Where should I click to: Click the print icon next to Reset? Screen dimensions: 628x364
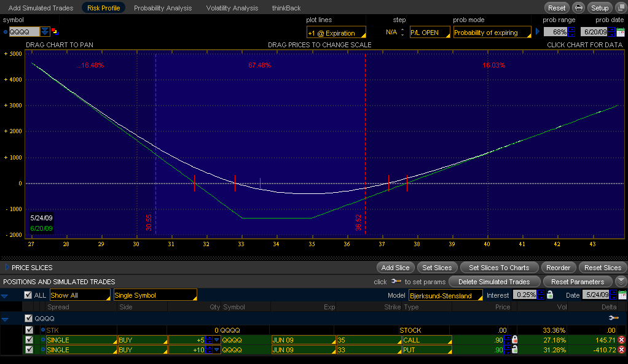tap(578, 8)
